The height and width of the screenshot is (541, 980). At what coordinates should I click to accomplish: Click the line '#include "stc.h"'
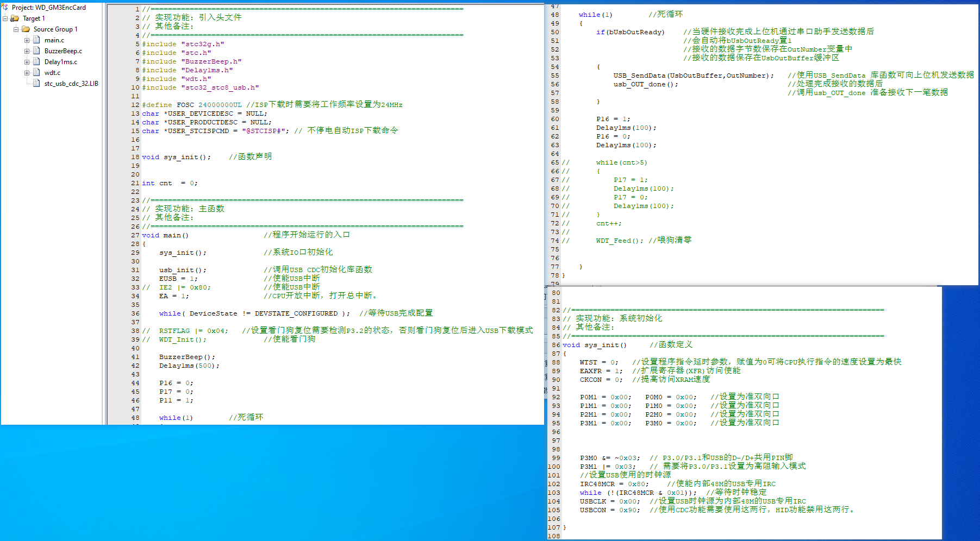(x=177, y=53)
